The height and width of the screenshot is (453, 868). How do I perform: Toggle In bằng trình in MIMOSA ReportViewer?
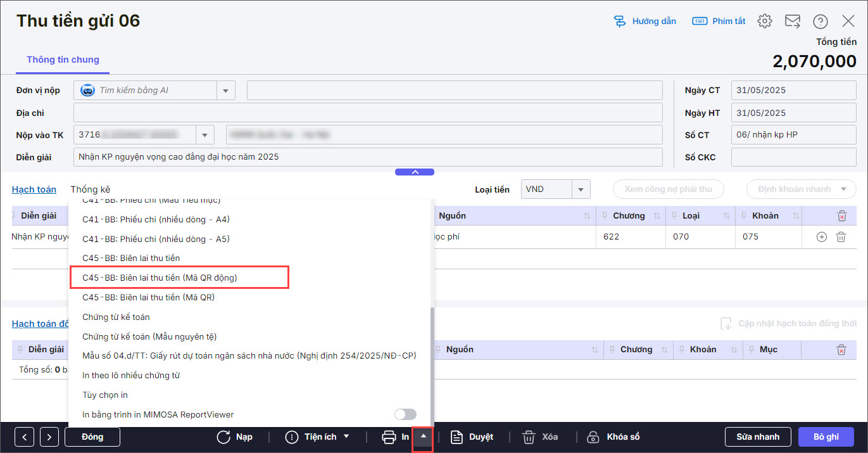pos(405,414)
